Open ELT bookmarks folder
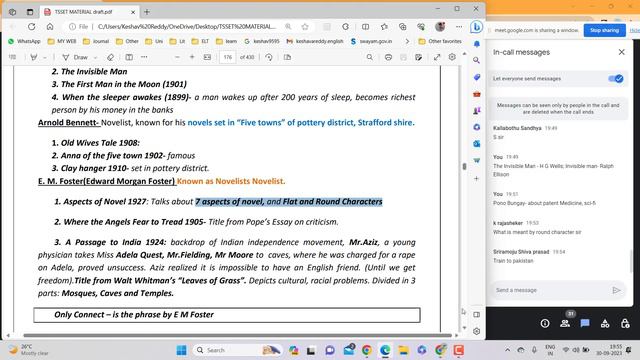The width and height of the screenshot is (640, 360). [200, 41]
